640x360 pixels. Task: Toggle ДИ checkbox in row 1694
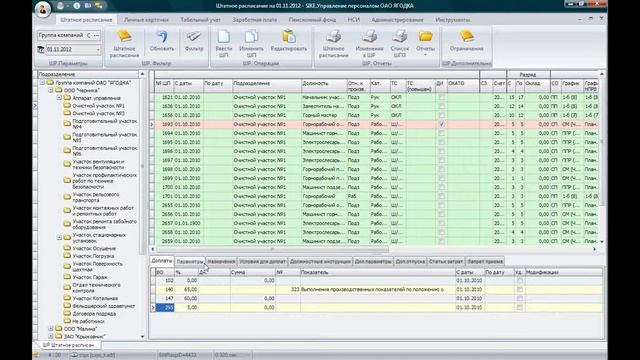tap(441, 133)
